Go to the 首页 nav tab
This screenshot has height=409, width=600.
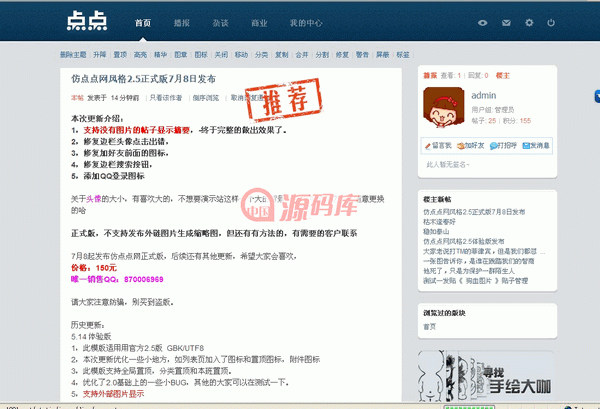143,23
